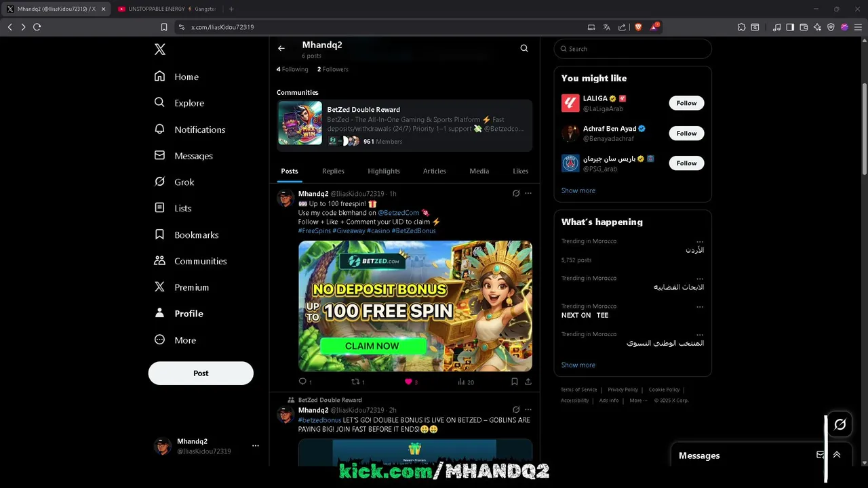868x488 pixels.
Task: Open Premium in sidebar
Action: coord(182,287)
